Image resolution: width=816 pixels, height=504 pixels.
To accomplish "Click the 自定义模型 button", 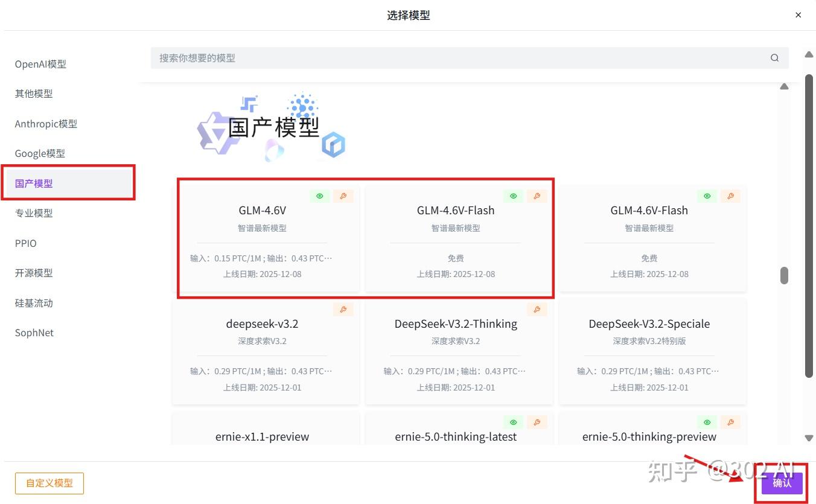I will click(49, 483).
